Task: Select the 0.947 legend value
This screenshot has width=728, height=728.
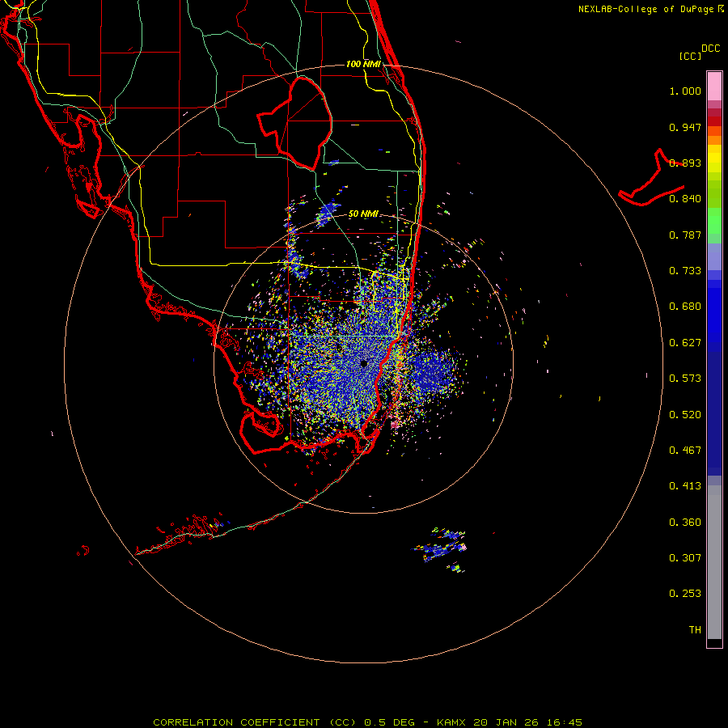Action: (x=685, y=127)
